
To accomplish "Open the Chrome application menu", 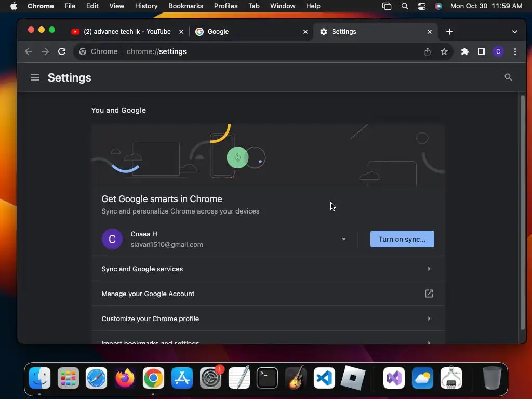I will click(x=41, y=6).
